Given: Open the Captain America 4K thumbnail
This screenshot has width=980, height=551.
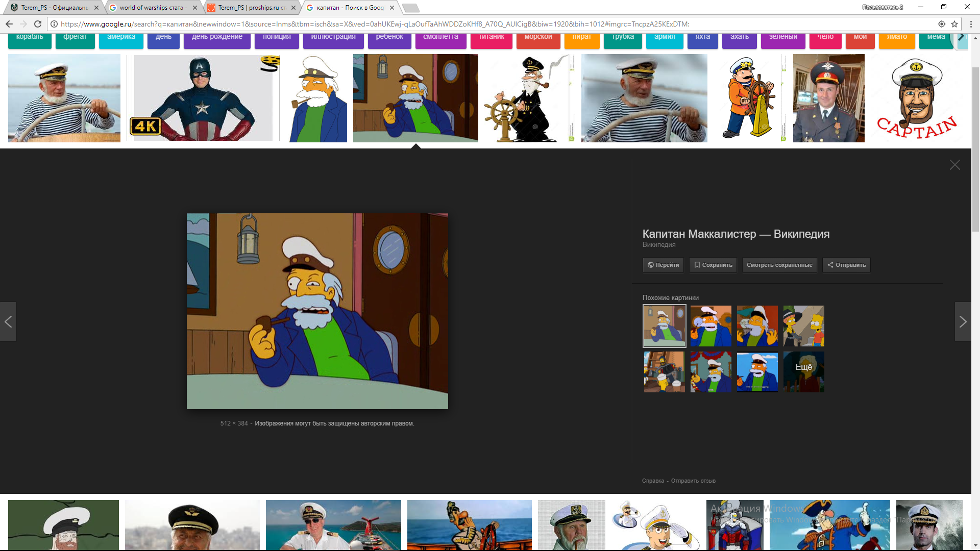Looking at the screenshot, I should coord(203,98).
